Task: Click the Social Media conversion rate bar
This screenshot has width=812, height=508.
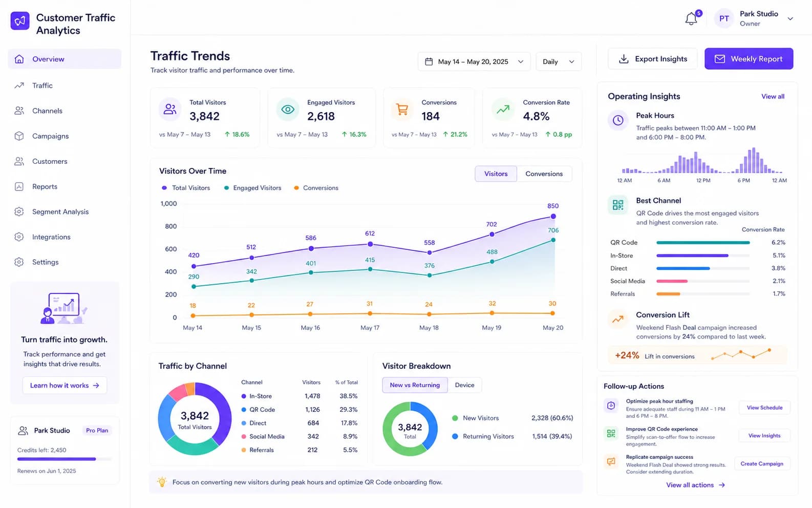Action: coord(703,281)
